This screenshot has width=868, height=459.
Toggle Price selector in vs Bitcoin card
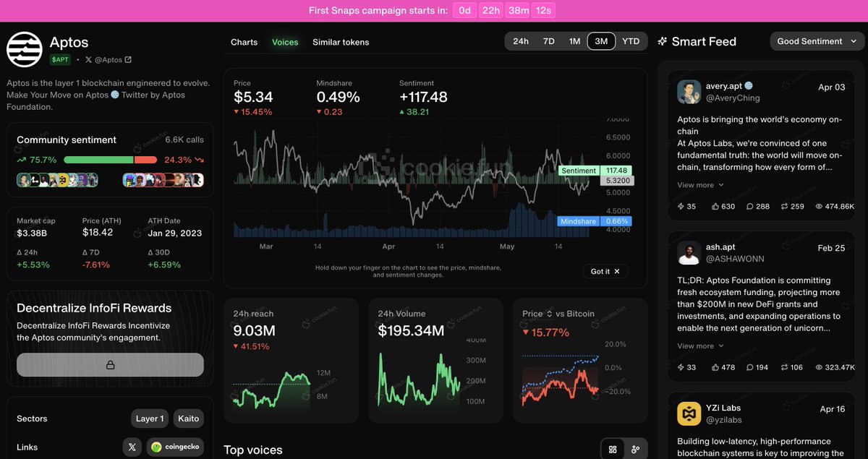click(x=538, y=314)
